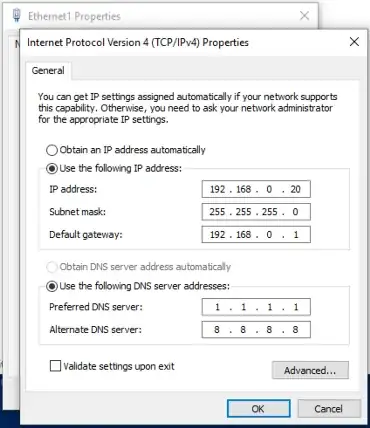This screenshot has width=370, height=428.
Task: Click the Ethernet1 network adapter icon
Action: pos(16,15)
